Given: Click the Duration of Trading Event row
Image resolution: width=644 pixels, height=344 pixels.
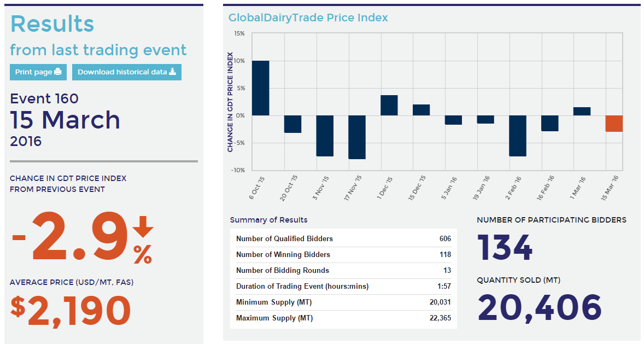Looking at the screenshot, I should coord(343,287).
